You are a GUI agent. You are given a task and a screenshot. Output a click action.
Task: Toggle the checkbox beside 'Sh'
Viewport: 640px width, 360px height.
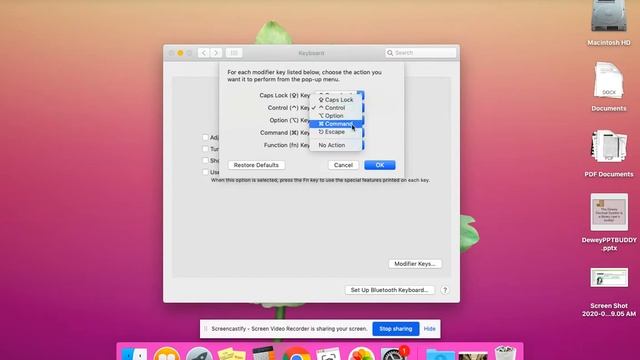click(x=206, y=160)
